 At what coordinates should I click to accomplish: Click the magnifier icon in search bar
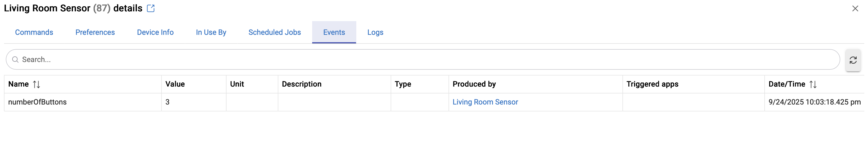(x=15, y=60)
